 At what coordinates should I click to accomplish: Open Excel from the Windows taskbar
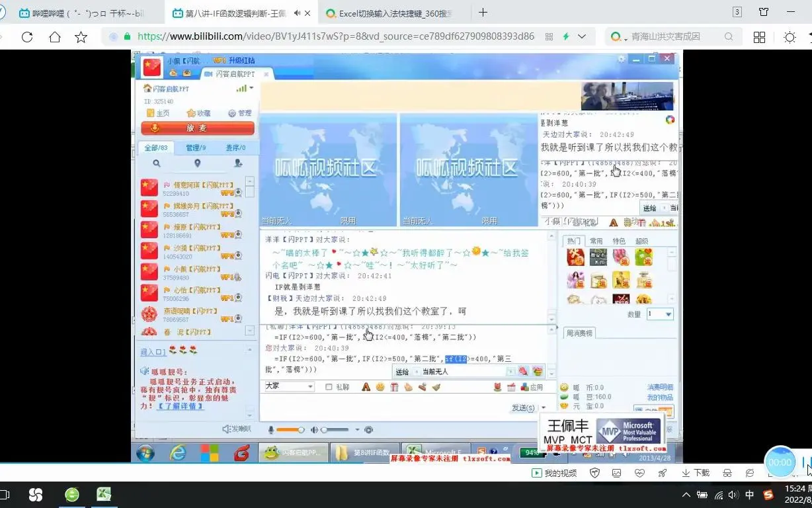pyautogui.click(x=104, y=494)
